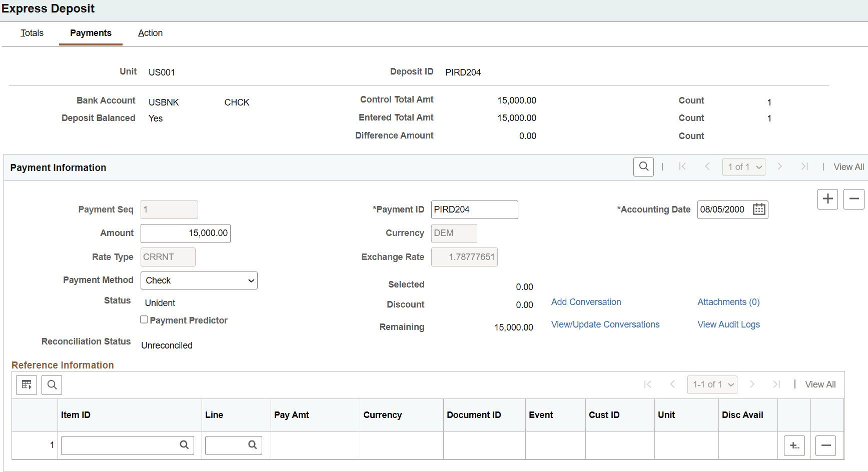868x472 pixels.
Task: Switch to the Totals tab
Action: point(32,33)
